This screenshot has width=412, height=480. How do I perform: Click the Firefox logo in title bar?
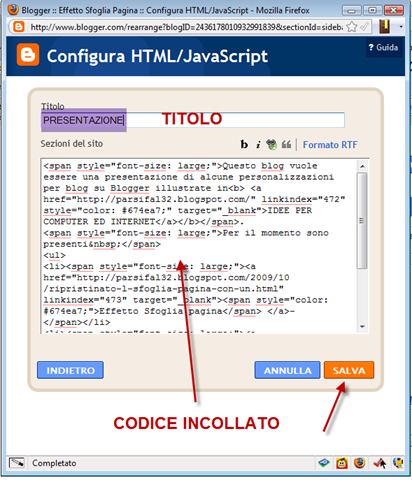click(13, 9)
